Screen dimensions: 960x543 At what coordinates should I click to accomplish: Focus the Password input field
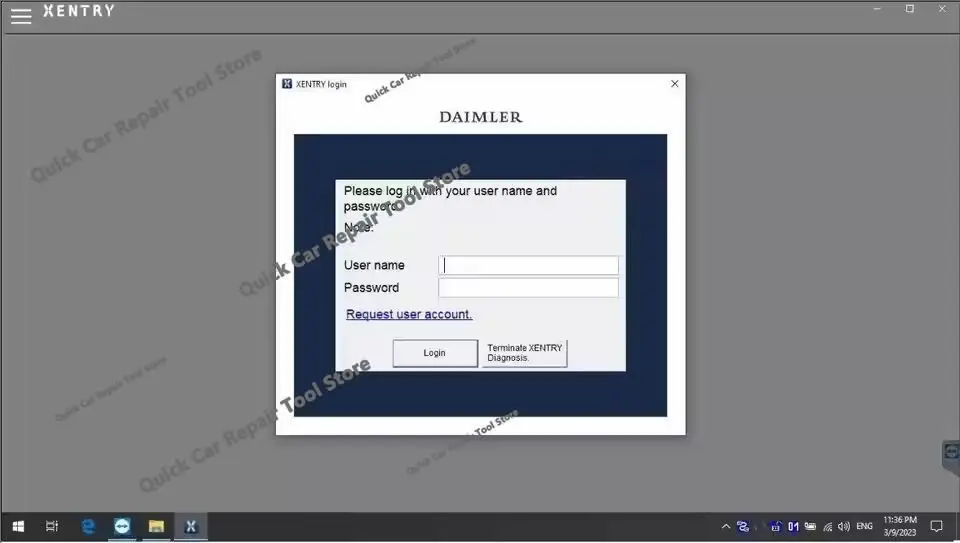(x=528, y=288)
